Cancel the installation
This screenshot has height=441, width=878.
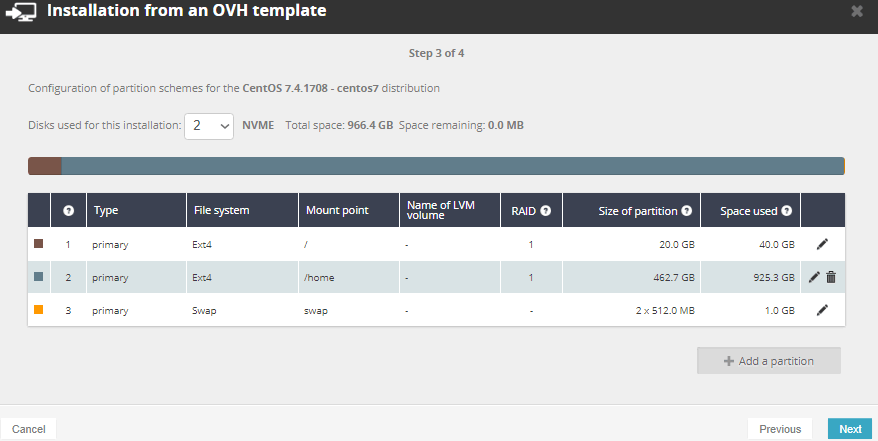[x=29, y=429]
